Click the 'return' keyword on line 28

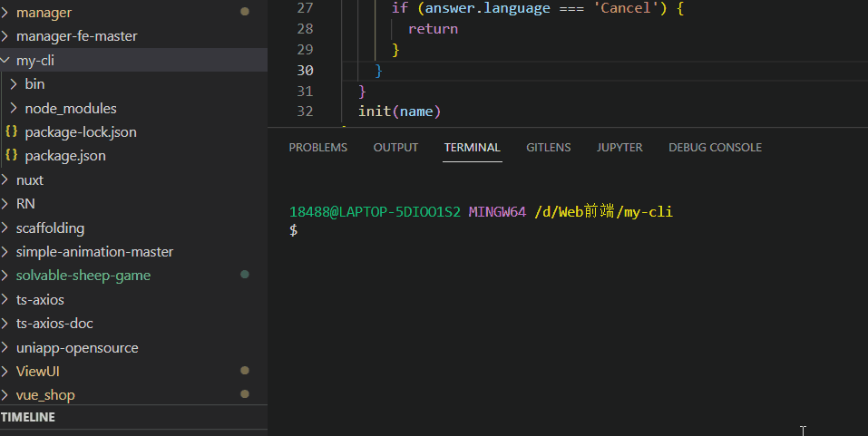pos(433,29)
